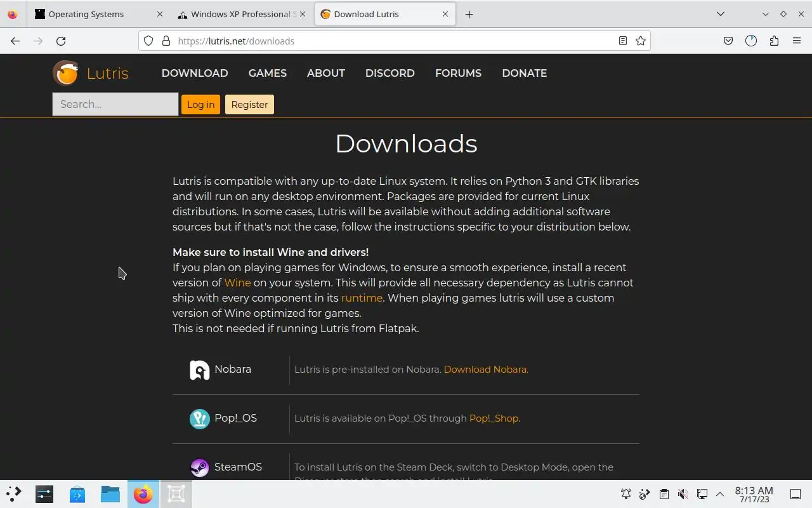The height and width of the screenshot is (508, 812).
Task: Open the FORUMS nav link
Action: pyautogui.click(x=458, y=73)
